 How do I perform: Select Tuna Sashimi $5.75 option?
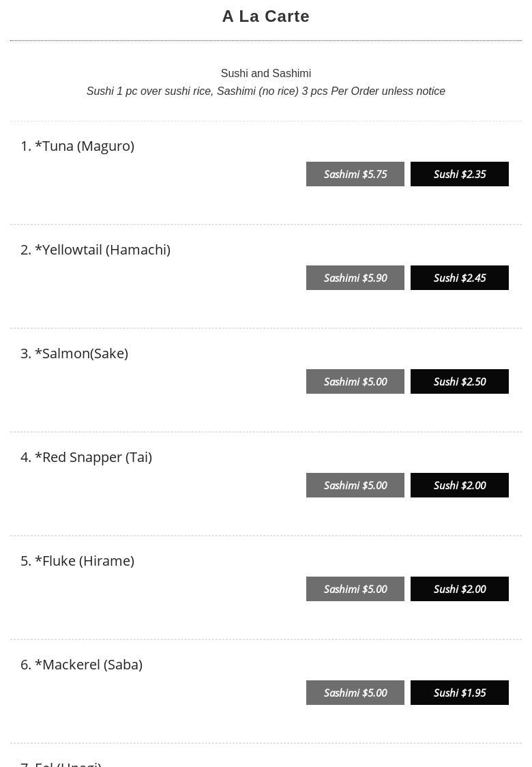[355, 174]
